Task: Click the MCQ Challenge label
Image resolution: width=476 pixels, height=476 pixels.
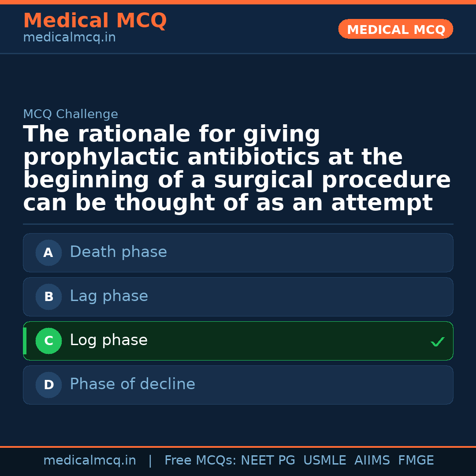Action: pyautogui.click(x=71, y=115)
